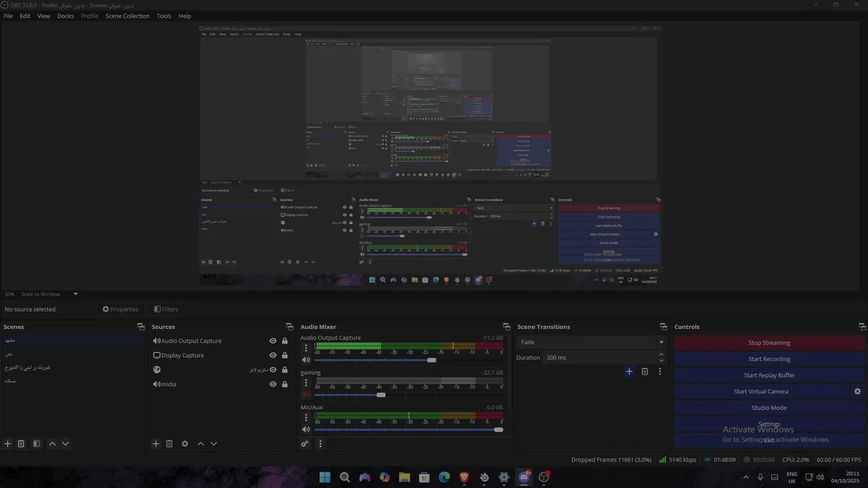Open the Edit menu
Viewport: 868px width, 488px height.
[x=25, y=16]
